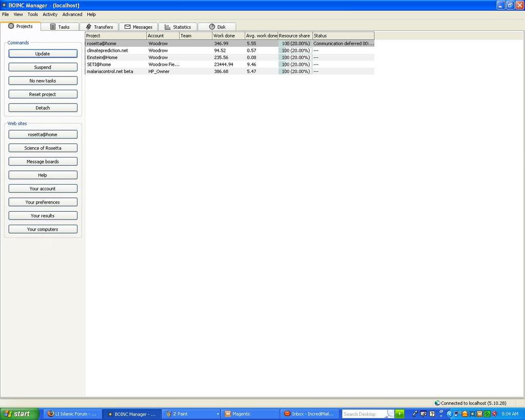Click the wireless network tray icon
This screenshot has height=420, width=525.
pyautogui.click(x=457, y=414)
